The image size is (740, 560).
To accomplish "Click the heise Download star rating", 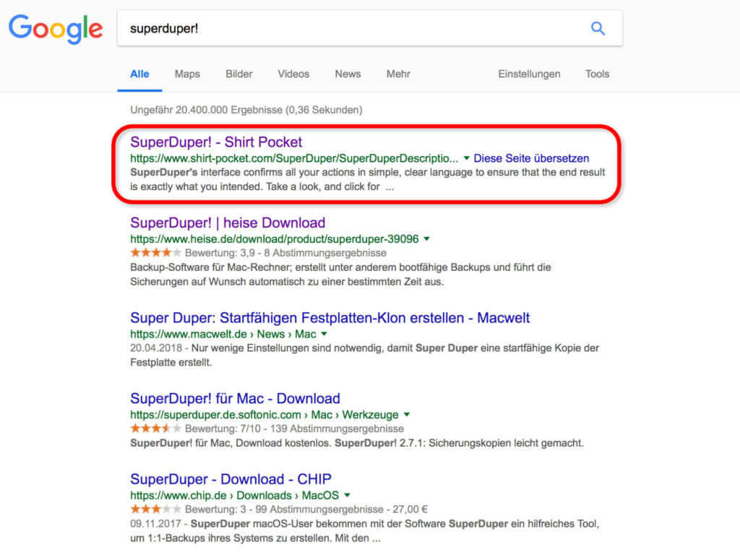I will [x=156, y=253].
